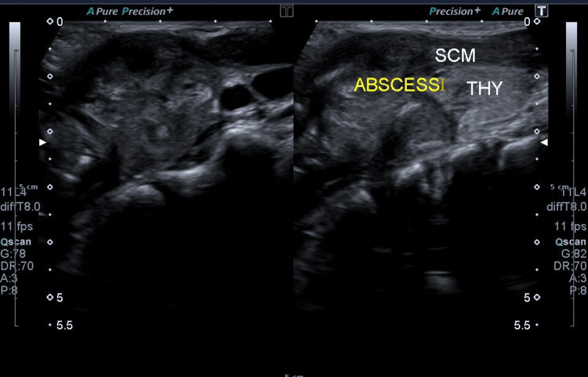The width and height of the screenshot is (588, 377).
Task: Click the 5 depth label on right scale
Action: click(x=527, y=298)
